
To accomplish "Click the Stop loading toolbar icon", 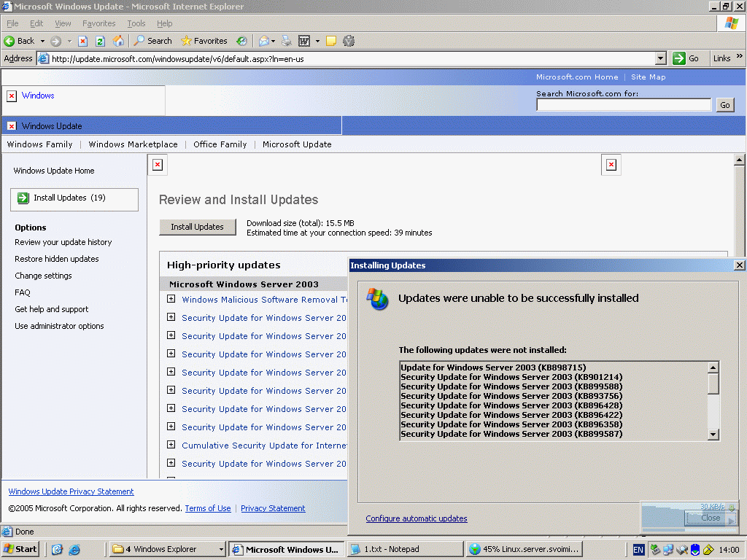I will (x=83, y=41).
